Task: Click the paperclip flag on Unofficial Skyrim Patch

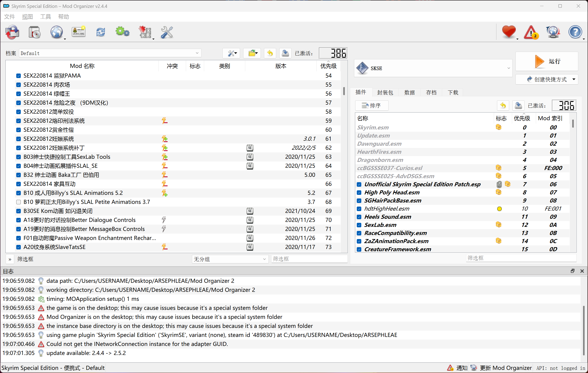Action: (x=499, y=184)
